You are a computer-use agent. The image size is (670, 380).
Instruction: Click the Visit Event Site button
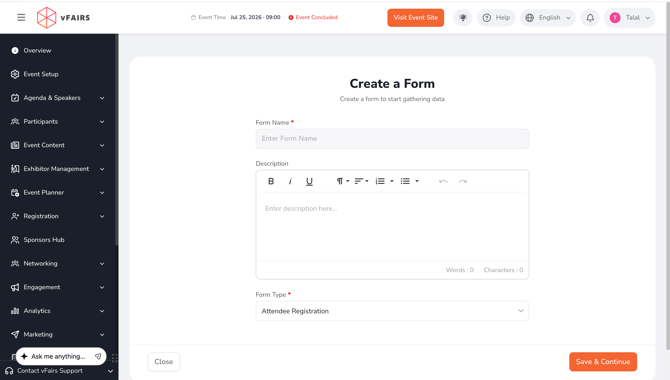415,18
